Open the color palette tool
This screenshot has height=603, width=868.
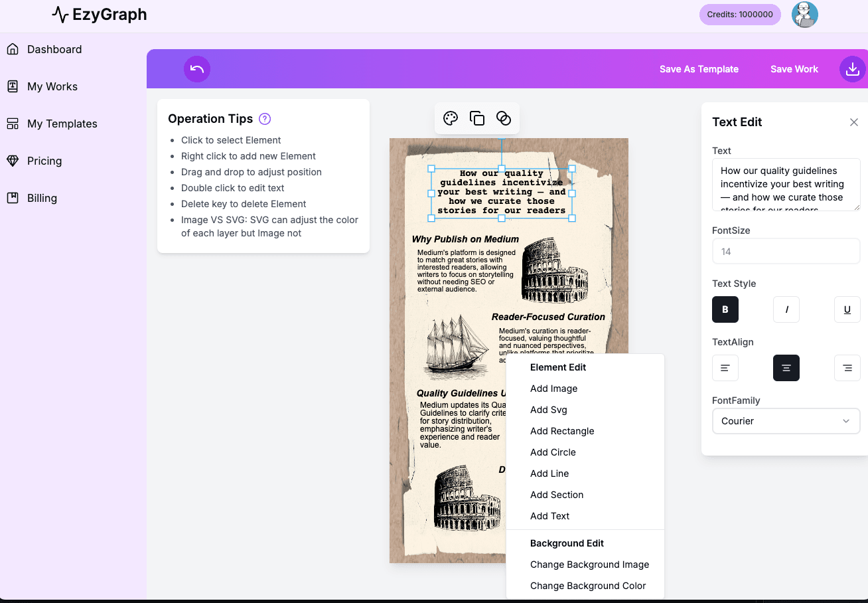pyautogui.click(x=451, y=118)
